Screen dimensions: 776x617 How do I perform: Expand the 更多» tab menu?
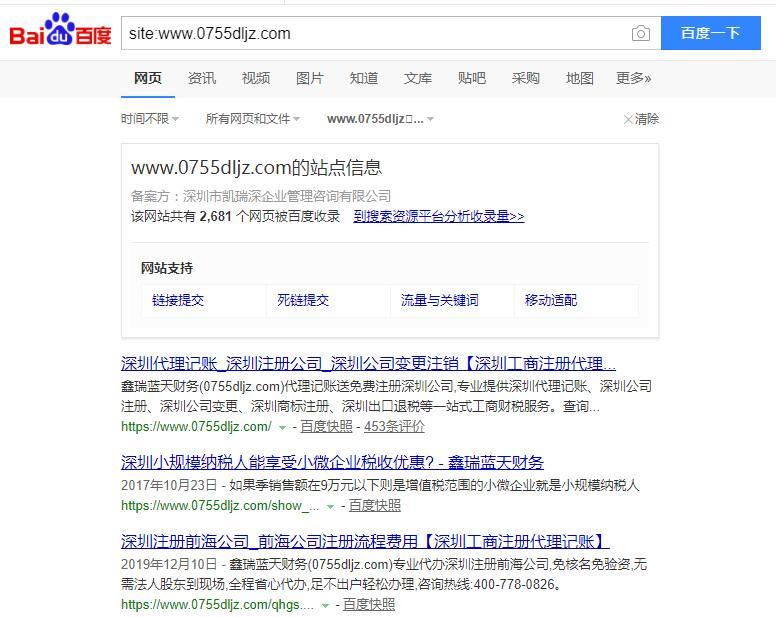pyautogui.click(x=633, y=78)
